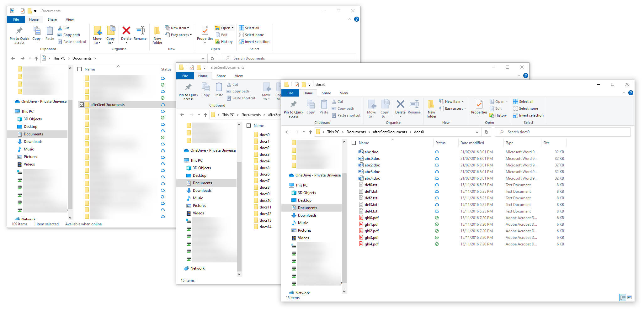Click the Refresh icon in the docs0 address bar
Screen dimensions: 644x310
pyautogui.click(x=487, y=132)
